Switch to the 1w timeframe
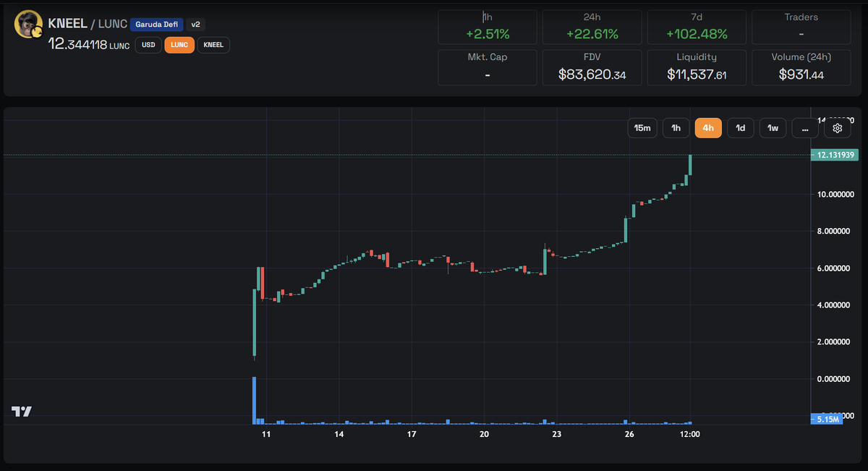This screenshot has height=471, width=868. 772,127
